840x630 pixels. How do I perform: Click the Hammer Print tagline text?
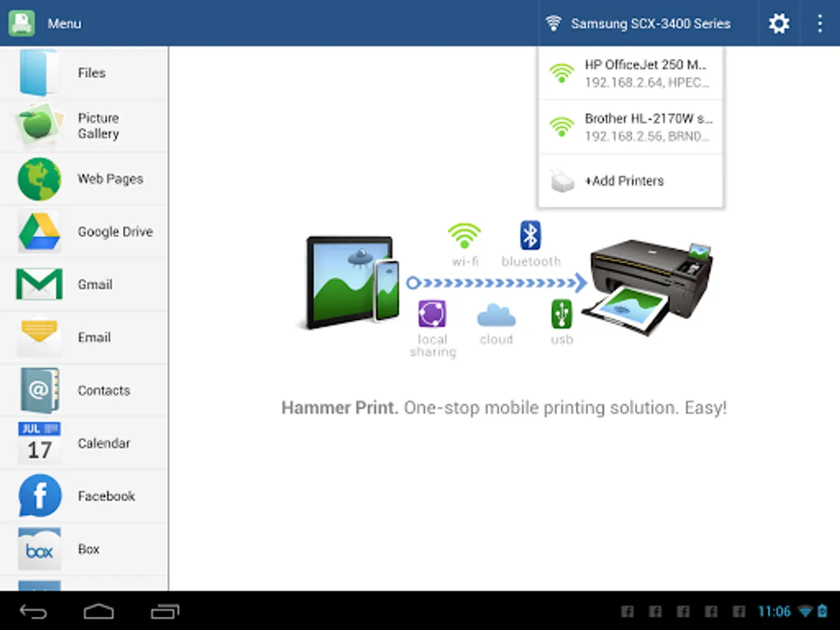pos(504,408)
